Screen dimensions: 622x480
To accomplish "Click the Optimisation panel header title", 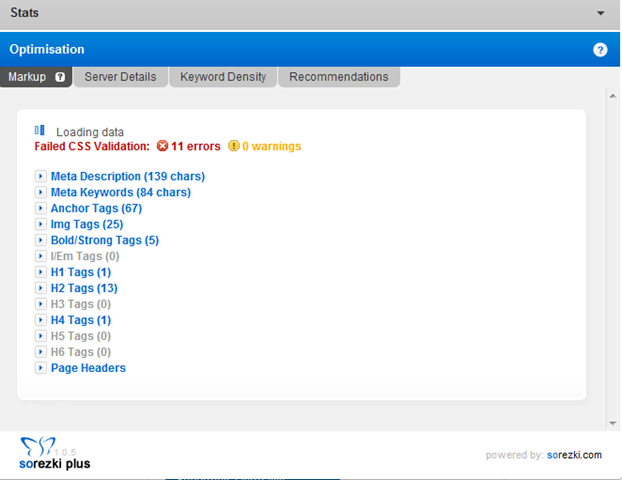I will [47, 50].
